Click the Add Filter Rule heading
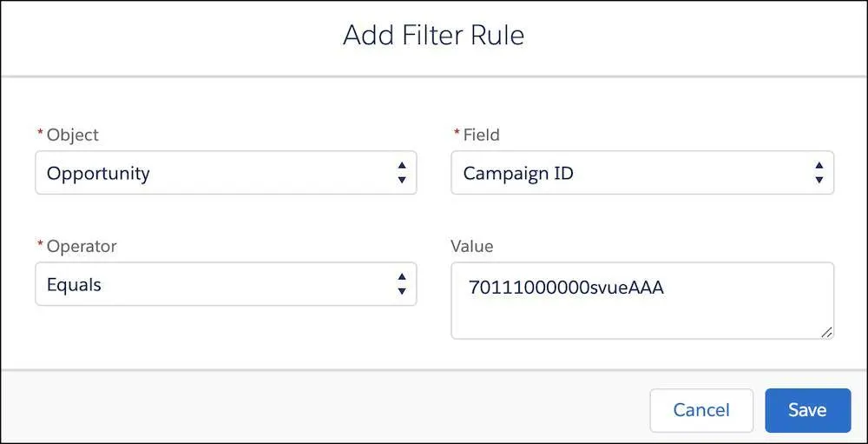868x444 pixels. [433, 36]
